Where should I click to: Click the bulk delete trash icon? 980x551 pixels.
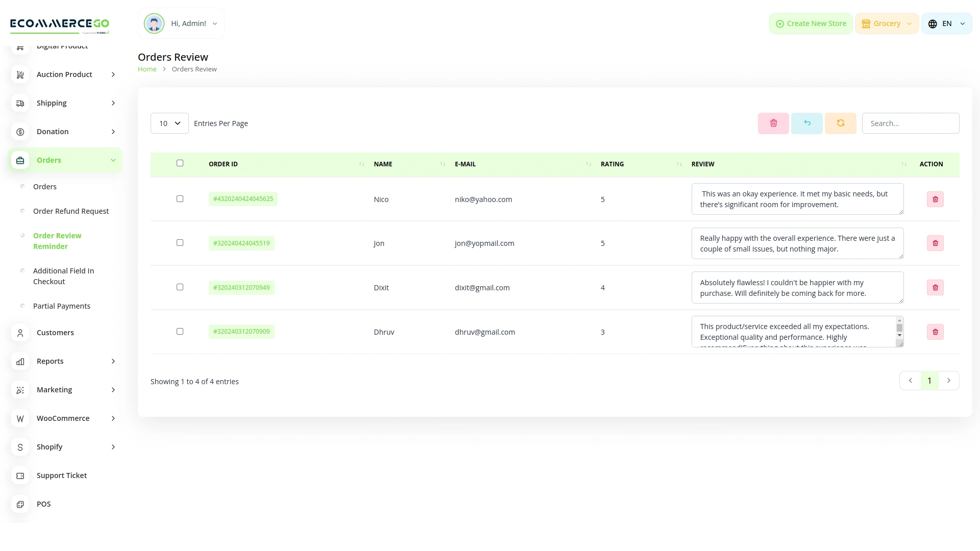pyautogui.click(x=773, y=123)
